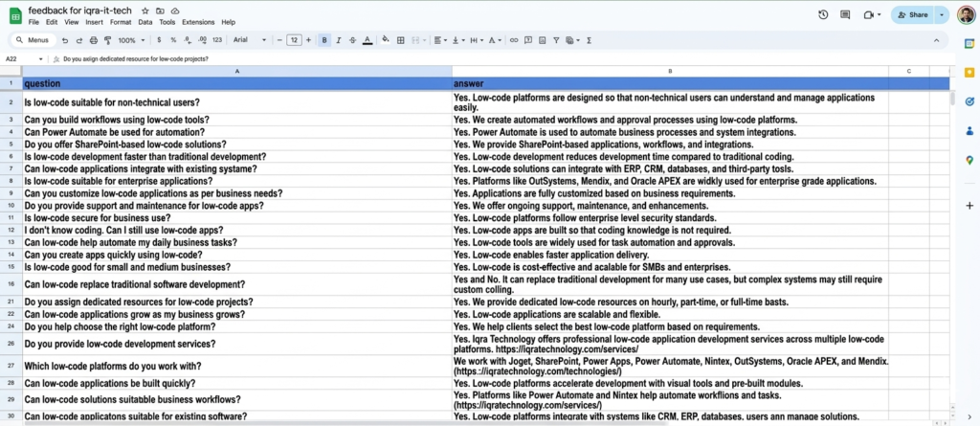The image size is (980, 426).
Task: Open version history clock icon
Action: (x=824, y=15)
